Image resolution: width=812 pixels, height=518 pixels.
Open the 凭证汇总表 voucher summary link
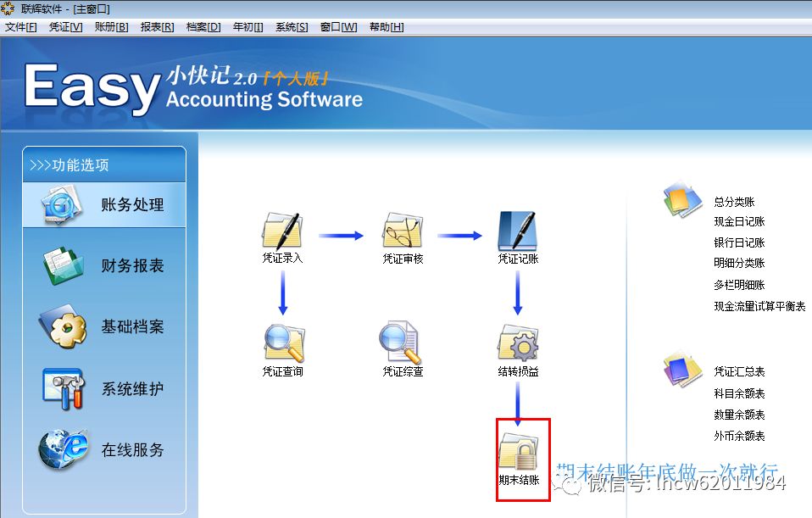pyautogui.click(x=739, y=371)
